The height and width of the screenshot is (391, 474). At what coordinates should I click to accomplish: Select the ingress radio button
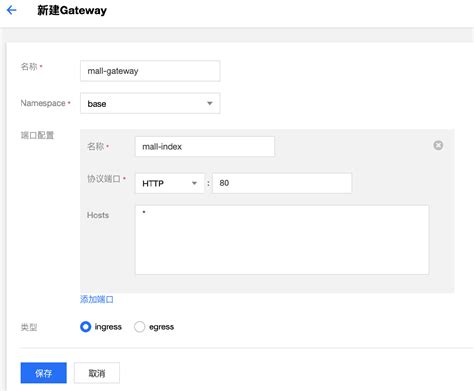pyautogui.click(x=85, y=327)
